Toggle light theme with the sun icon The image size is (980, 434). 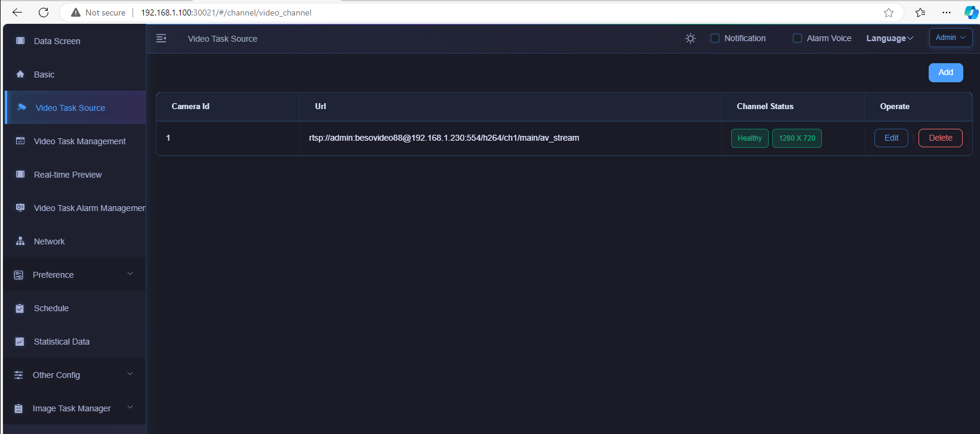(691, 38)
